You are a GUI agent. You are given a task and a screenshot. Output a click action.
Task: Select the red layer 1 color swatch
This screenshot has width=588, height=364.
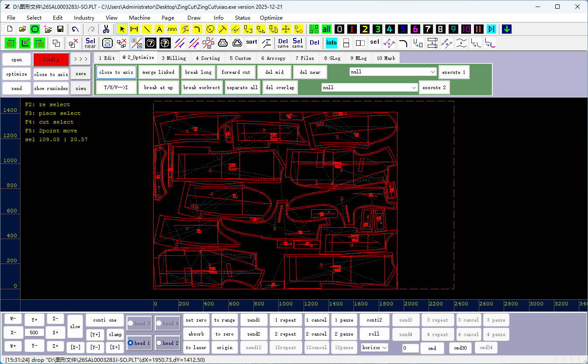pos(352,29)
